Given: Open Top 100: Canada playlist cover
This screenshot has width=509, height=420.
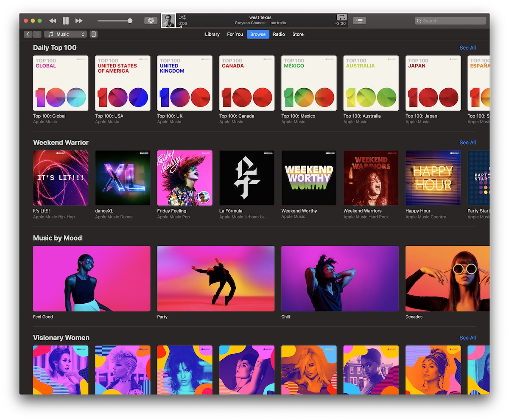Looking at the screenshot, I should click(x=247, y=83).
